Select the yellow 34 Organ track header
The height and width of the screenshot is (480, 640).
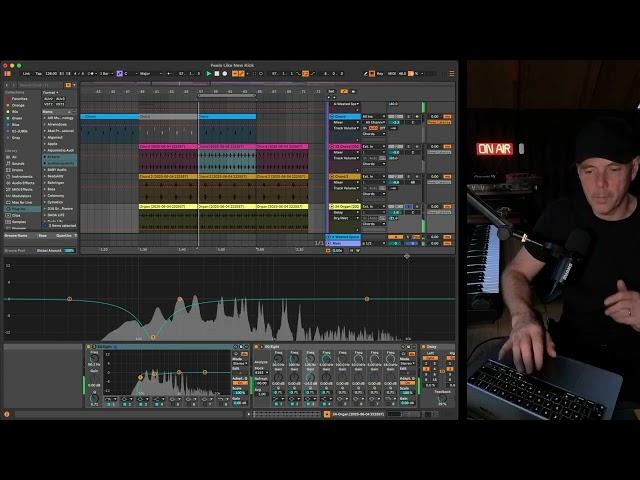(344, 207)
